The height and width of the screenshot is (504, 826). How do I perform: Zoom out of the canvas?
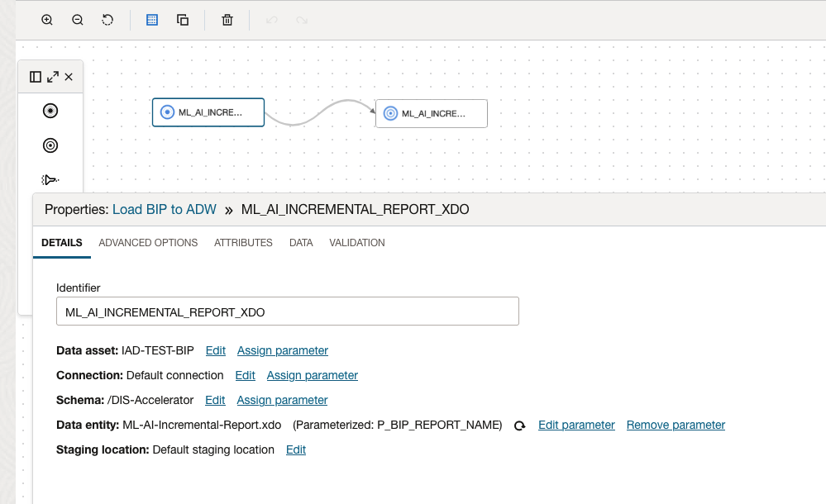(x=77, y=19)
